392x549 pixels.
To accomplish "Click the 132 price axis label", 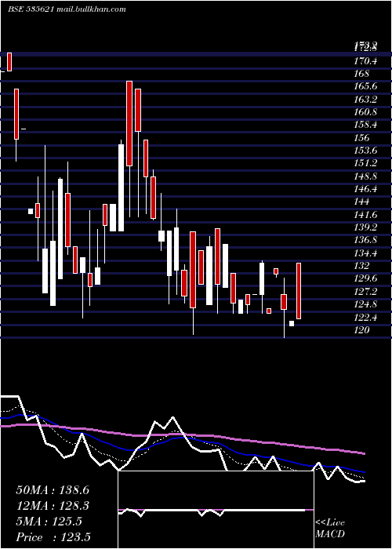I will (x=361, y=266).
